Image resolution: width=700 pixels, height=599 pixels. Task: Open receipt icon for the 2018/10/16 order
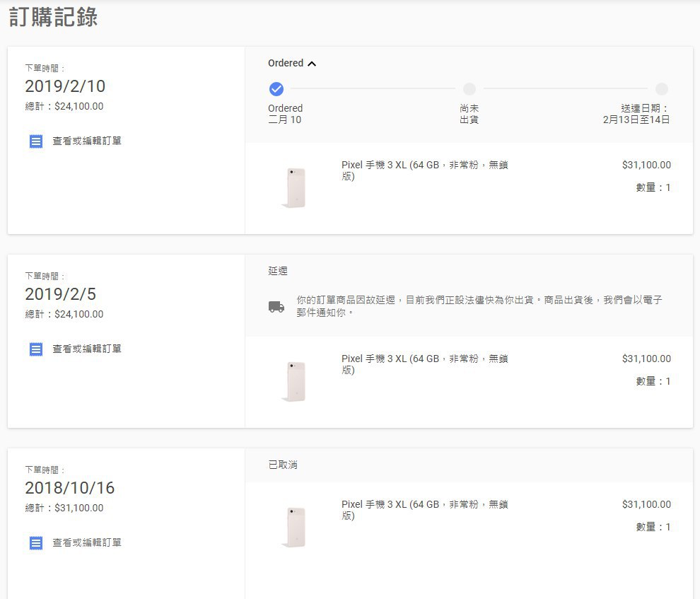[36, 543]
